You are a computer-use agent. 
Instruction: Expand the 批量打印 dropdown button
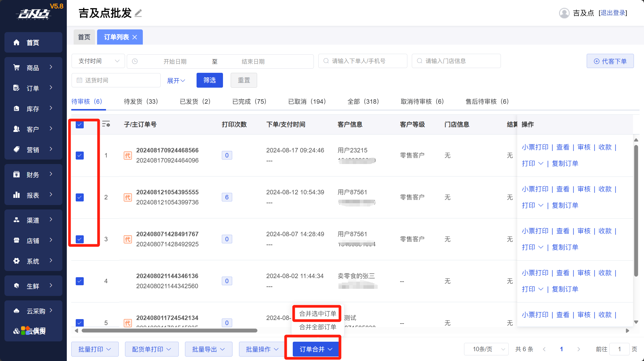(95, 349)
